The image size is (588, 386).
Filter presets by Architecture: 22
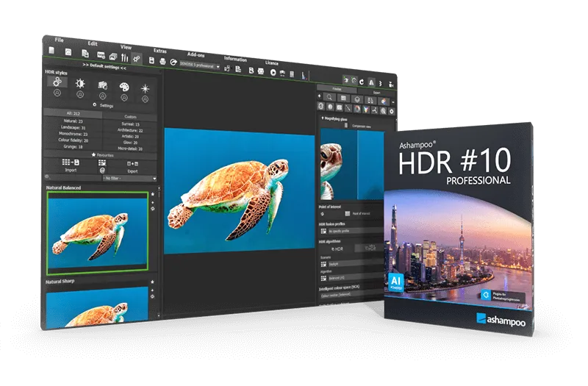point(130,130)
